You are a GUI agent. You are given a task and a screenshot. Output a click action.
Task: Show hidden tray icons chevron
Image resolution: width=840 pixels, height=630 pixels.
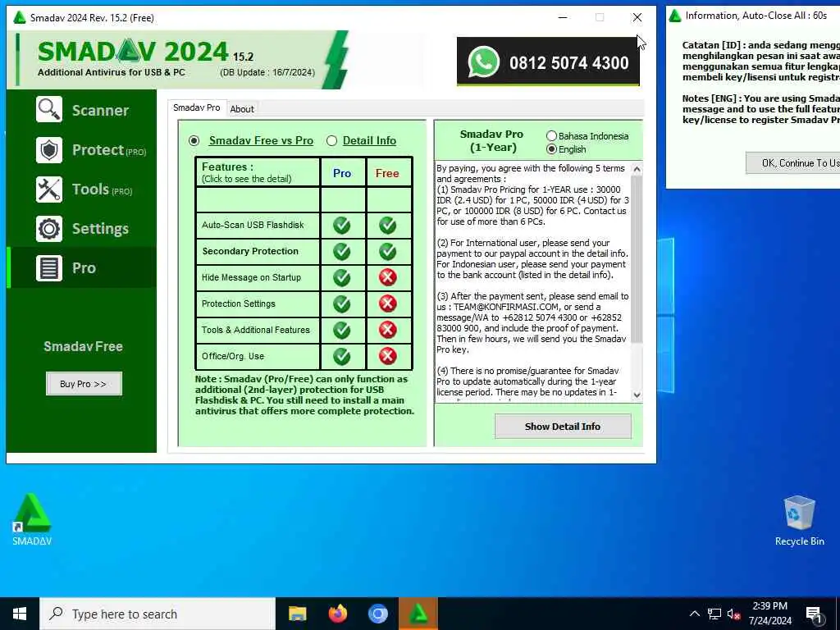click(694, 614)
